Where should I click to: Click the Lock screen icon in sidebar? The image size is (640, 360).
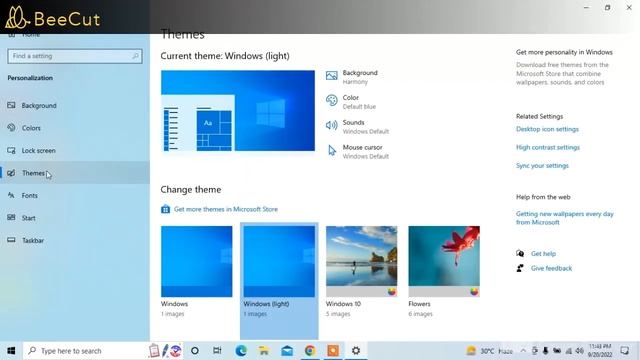[x=11, y=150]
